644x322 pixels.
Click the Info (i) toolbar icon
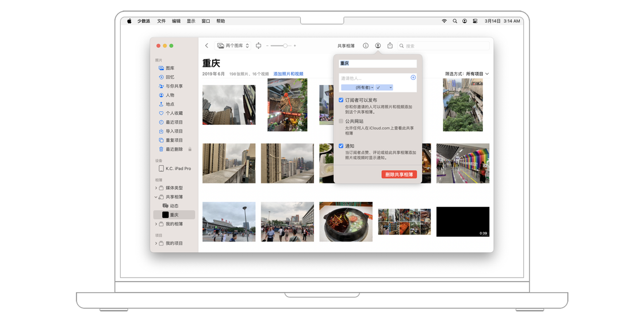coord(366,45)
